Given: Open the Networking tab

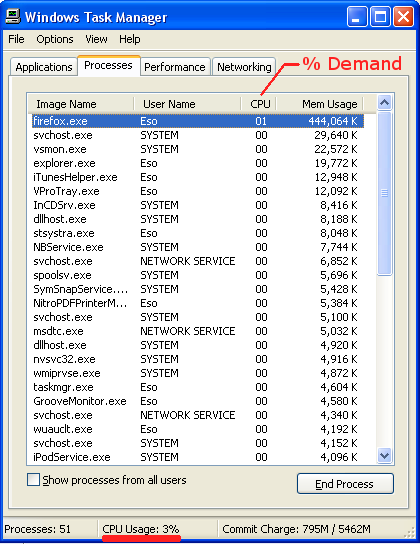Looking at the screenshot, I should click(244, 67).
